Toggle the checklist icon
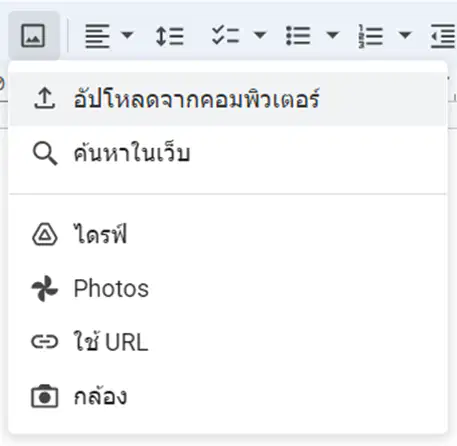Viewport: 457px width, 446px height. (226, 35)
